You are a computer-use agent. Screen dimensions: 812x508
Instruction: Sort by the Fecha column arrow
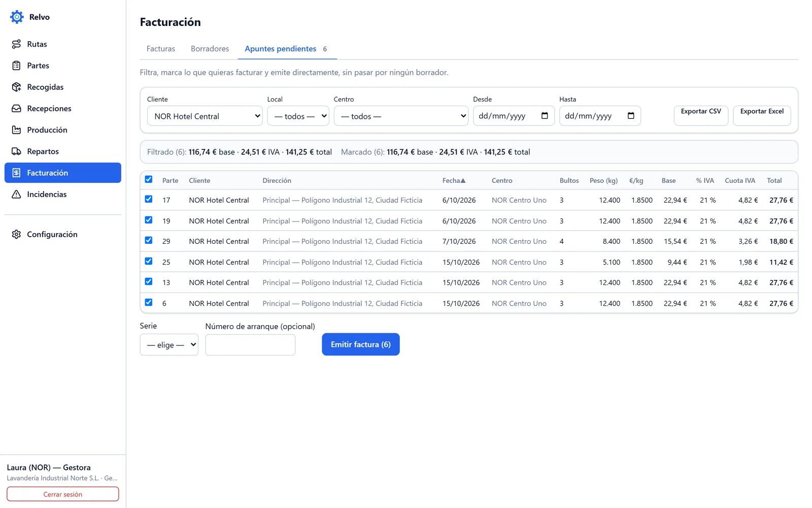[463, 180]
